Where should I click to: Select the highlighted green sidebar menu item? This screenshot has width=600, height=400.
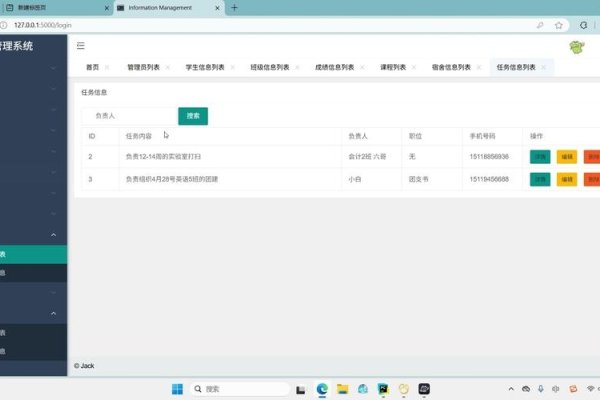point(33,254)
